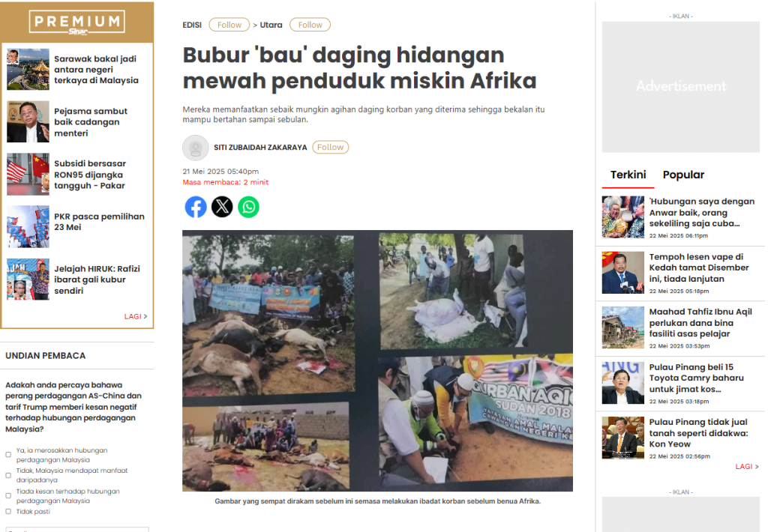Follow author Siti Zubaidah Zakaraya
The image size is (768, 532).
pyautogui.click(x=331, y=147)
